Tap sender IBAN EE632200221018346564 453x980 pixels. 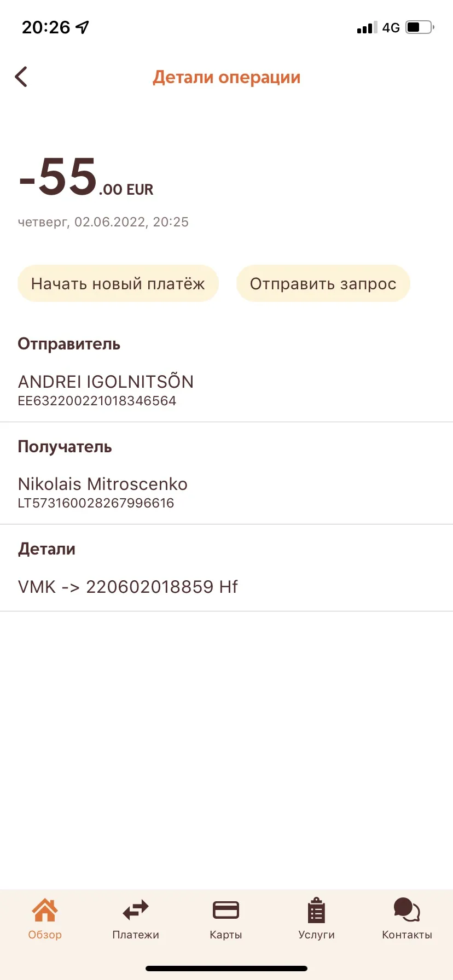click(x=97, y=401)
